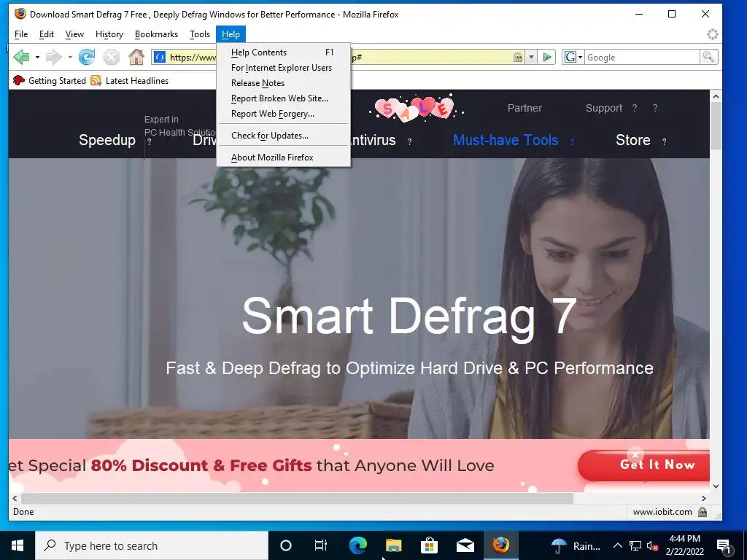This screenshot has width=747, height=560.
Task: Launch Microsoft Edge from the taskbar
Action: point(357,545)
